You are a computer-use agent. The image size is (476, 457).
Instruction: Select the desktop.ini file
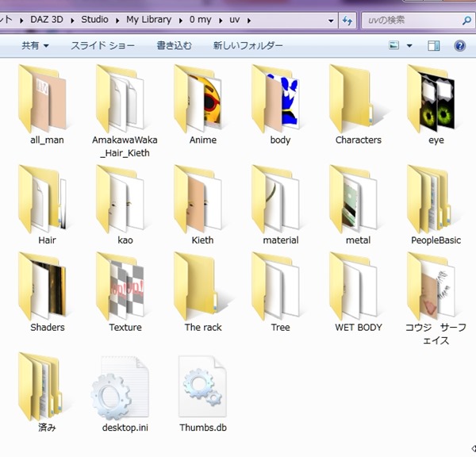point(125,387)
